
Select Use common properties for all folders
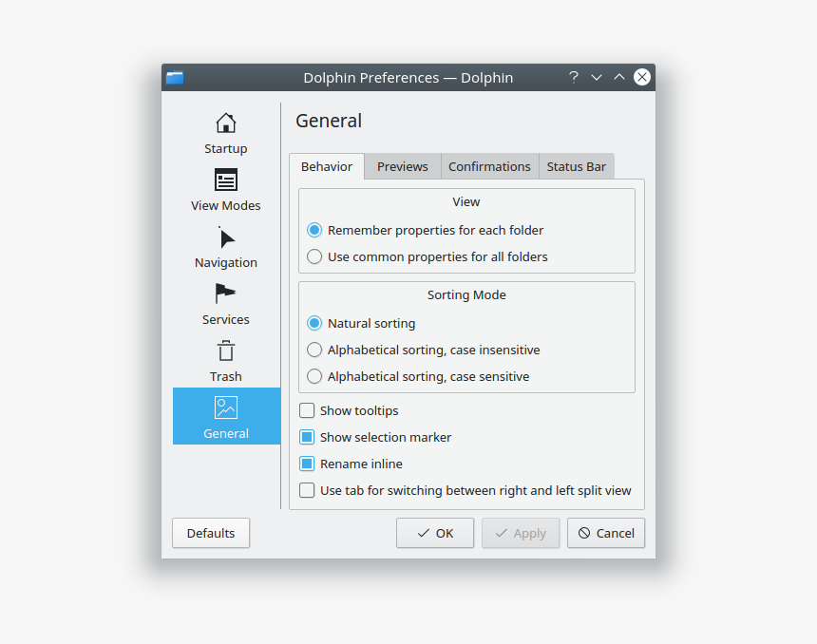pyautogui.click(x=427, y=256)
